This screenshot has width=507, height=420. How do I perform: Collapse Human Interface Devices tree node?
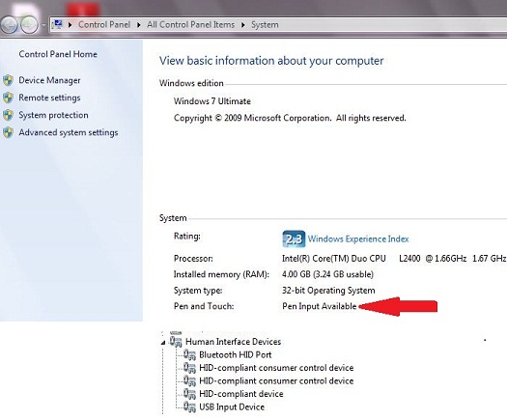click(163, 343)
